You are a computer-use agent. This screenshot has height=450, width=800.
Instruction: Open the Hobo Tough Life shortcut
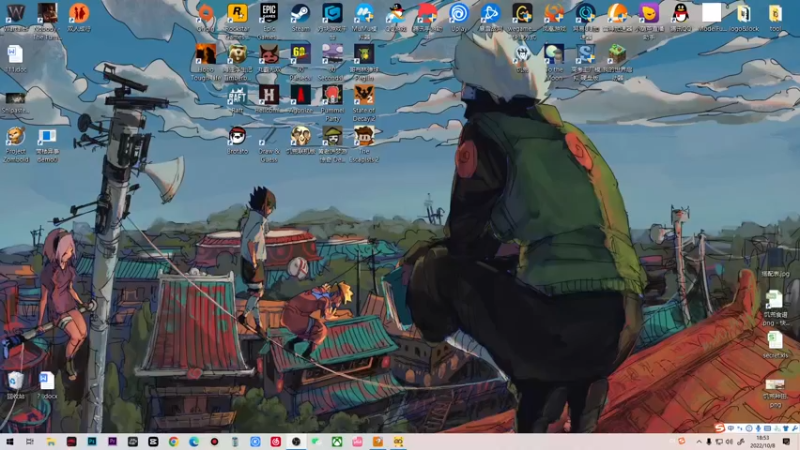pos(206,54)
